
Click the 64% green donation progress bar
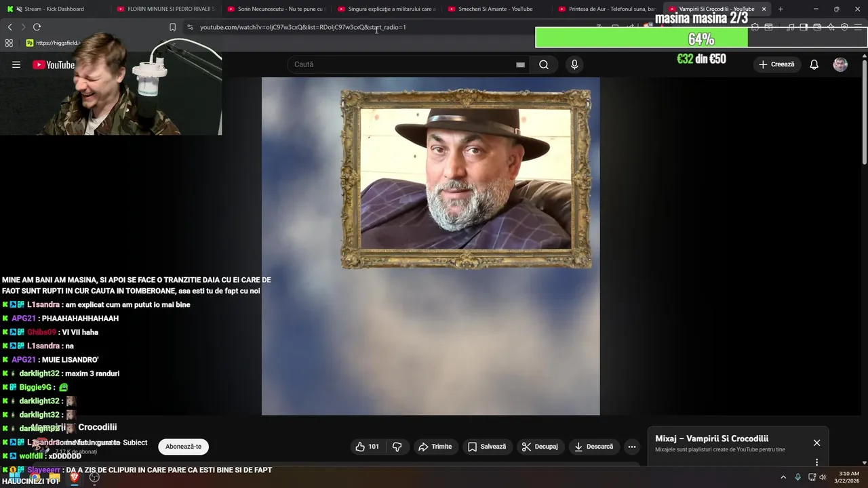click(x=701, y=38)
